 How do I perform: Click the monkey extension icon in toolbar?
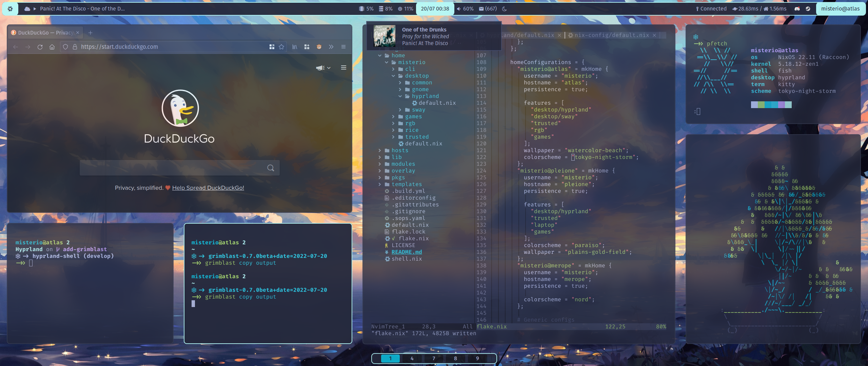tap(319, 47)
